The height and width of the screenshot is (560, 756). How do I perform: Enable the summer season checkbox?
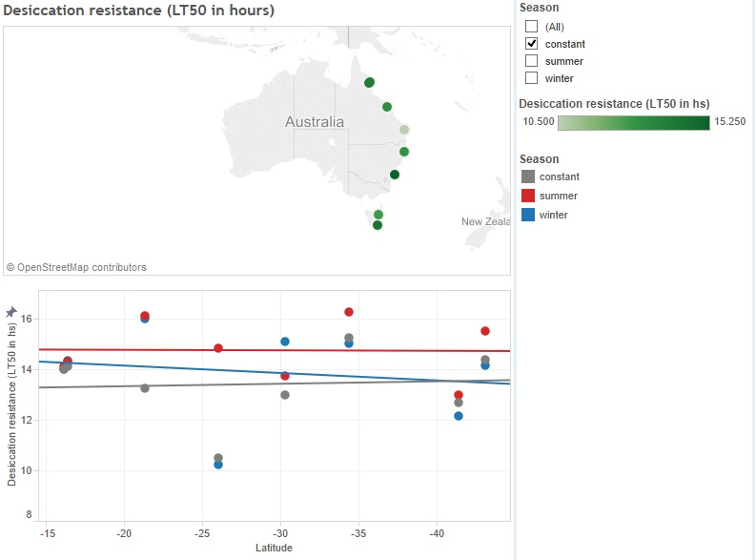tap(532, 61)
